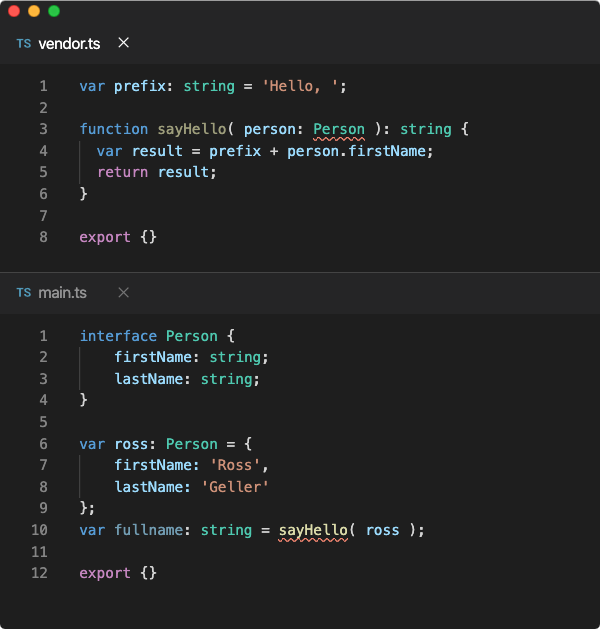The image size is (600, 629).
Task: Click line number 10 in main.ts gutter
Action: click(x=39, y=530)
